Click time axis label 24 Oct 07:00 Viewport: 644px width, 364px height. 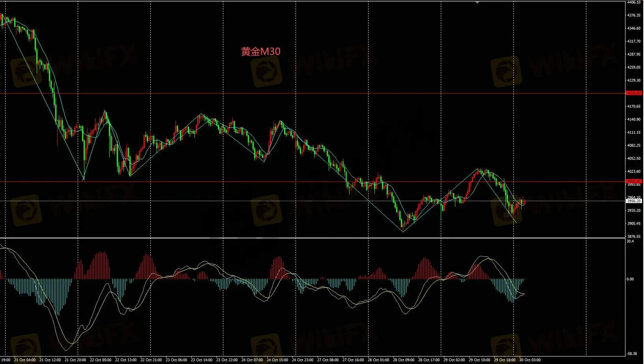pyautogui.click(x=252, y=360)
